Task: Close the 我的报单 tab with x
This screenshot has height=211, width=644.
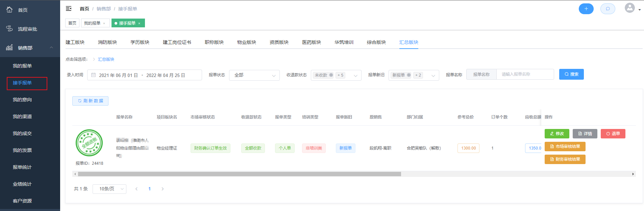Action: point(104,23)
